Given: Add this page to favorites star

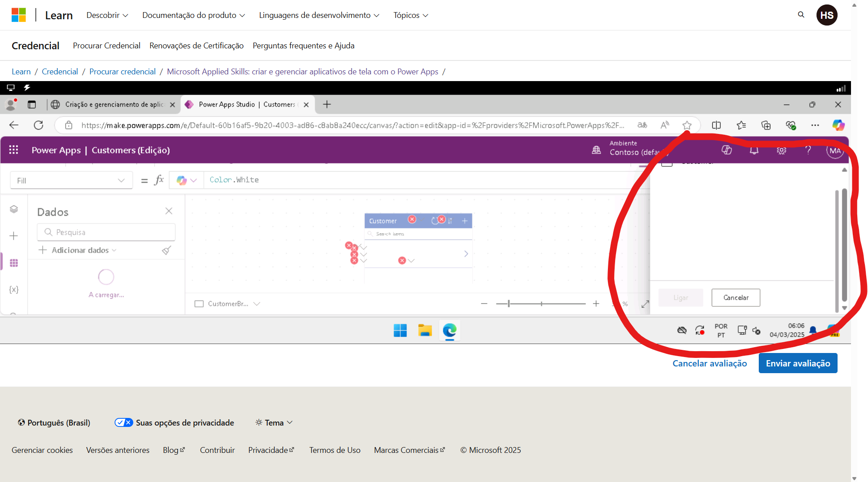Looking at the screenshot, I should click(x=687, y=125).
